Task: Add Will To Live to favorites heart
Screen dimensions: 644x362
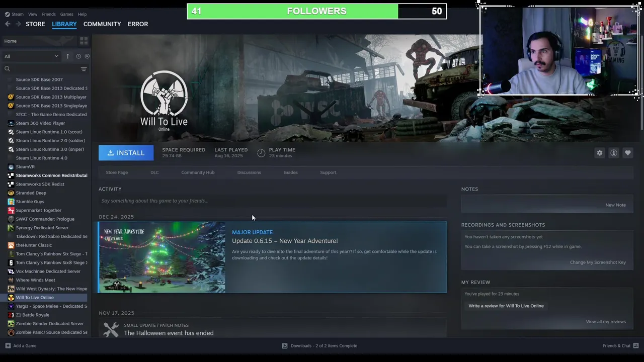Action: tap(627, 153)
